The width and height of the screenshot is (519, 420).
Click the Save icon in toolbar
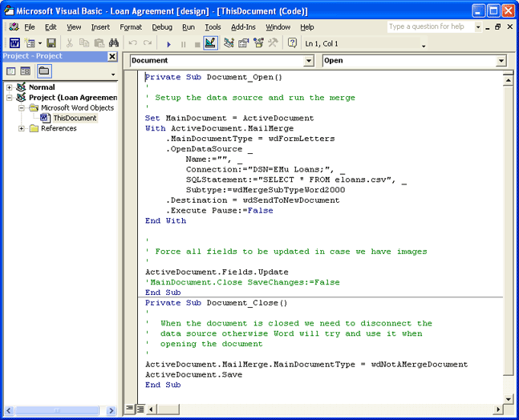tap(51, 43)
